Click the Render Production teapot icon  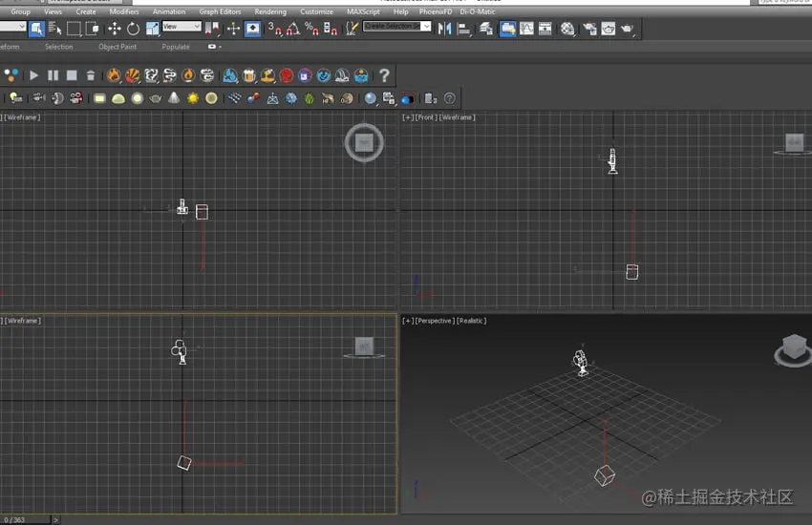[x=628, y=29]
